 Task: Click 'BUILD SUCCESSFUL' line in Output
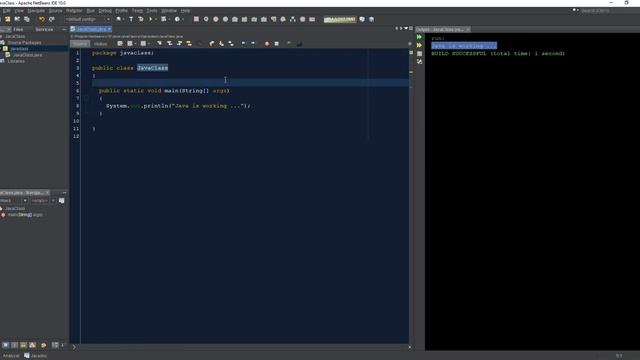[x=498, y=53]
